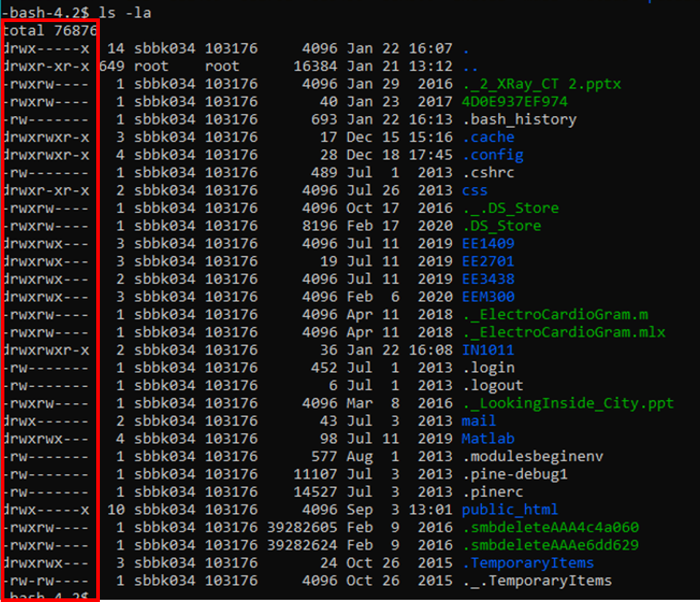
Task: Select the '.cshrc' filename
Action: tap(488, 173)
